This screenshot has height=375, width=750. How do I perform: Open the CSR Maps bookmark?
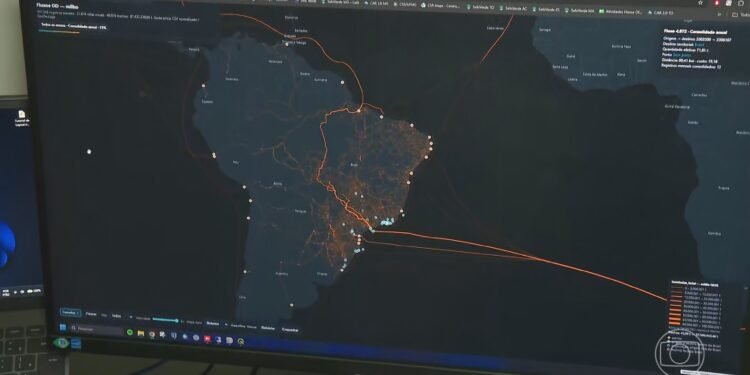(x=440, y=6)
